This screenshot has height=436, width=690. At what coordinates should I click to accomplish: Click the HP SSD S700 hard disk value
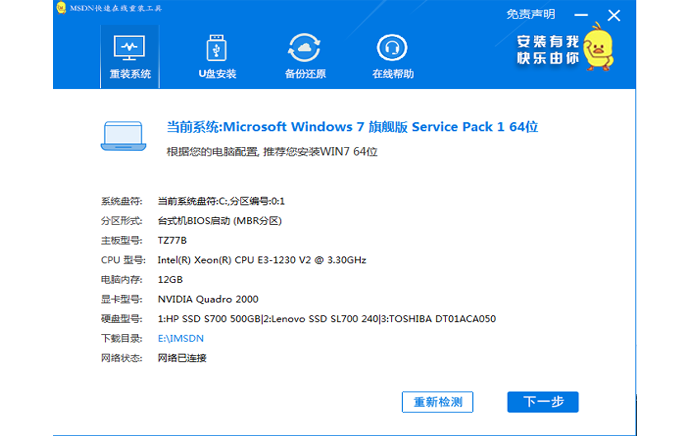tap(327, 319)
